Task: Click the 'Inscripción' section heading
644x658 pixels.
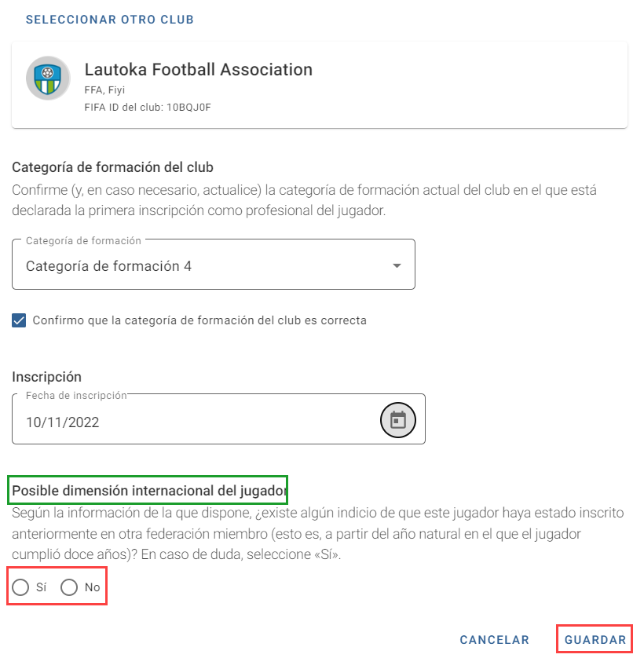Action: point(46,377)
